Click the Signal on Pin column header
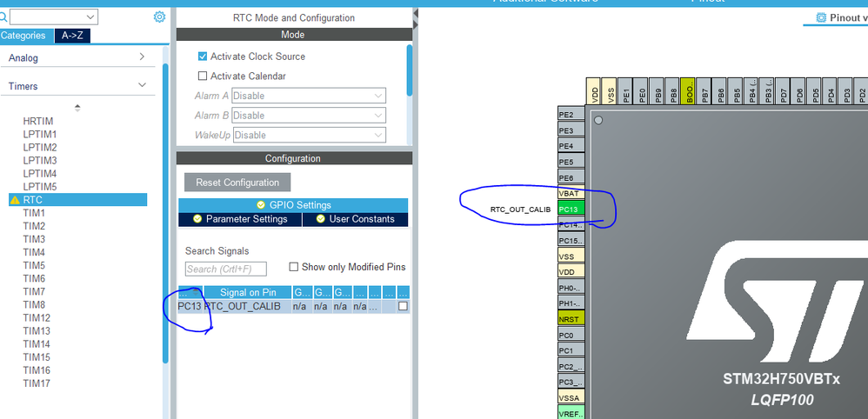868x419 pixels. [x=248, y=292]
